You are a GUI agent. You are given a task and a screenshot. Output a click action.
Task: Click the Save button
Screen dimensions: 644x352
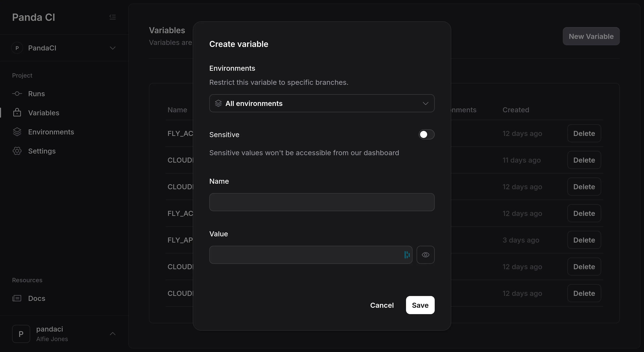(420, 305)
